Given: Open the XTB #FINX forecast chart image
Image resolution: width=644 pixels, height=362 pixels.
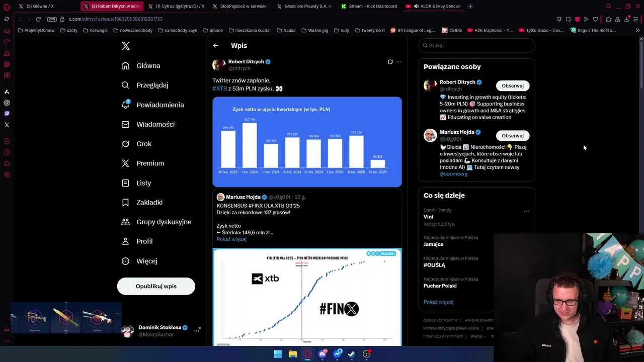Looking at the screenshot, I should [x=307, y=297].
